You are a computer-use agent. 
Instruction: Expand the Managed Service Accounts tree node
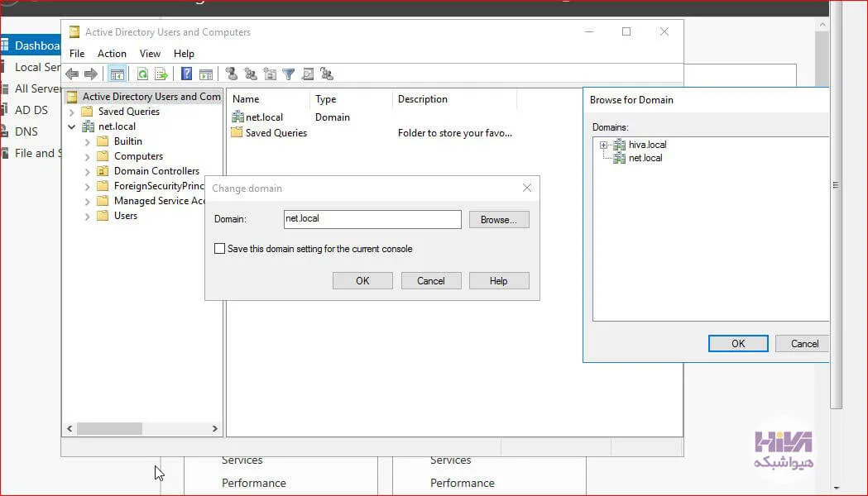point(87,201)
